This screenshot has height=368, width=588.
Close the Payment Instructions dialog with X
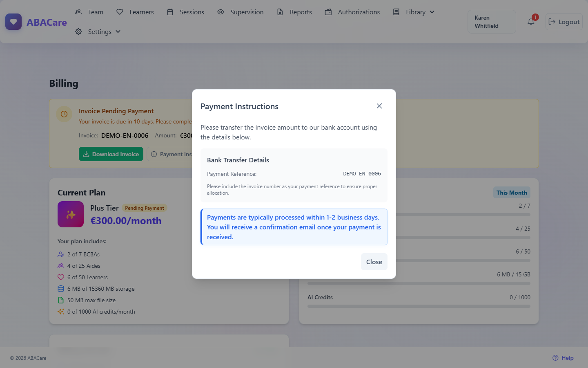[379, 106]
